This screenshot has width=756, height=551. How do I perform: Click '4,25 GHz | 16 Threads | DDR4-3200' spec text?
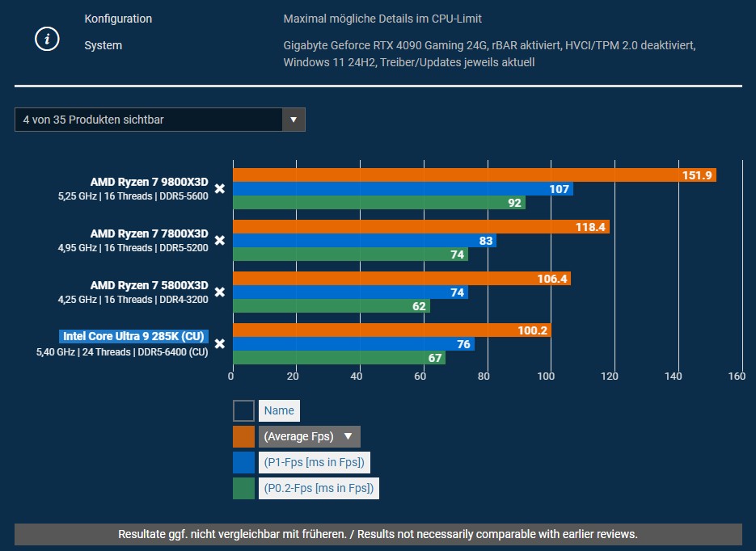coord(133,299)
